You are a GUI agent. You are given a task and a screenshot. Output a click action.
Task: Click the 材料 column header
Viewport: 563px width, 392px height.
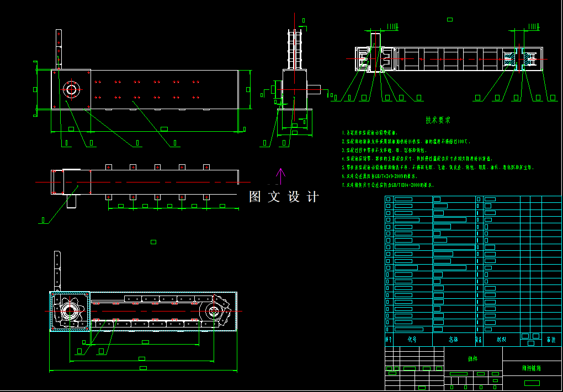click(x=501, y=339)
